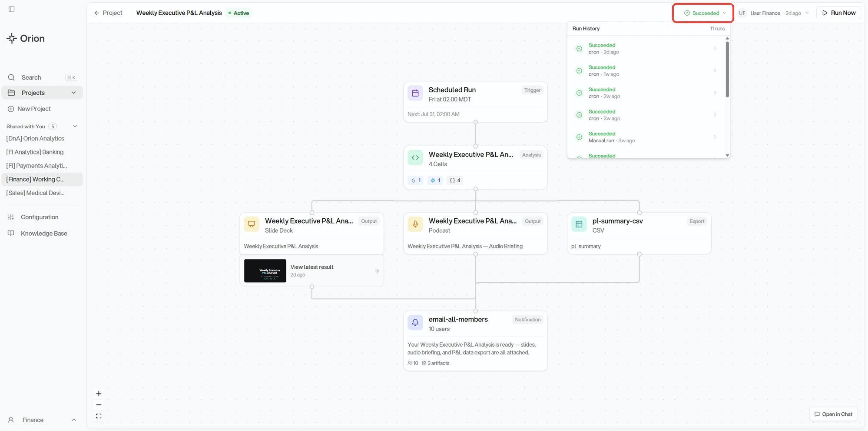
Task: Click the chevron for cron 1w ago run
Action: pos(715,70)
